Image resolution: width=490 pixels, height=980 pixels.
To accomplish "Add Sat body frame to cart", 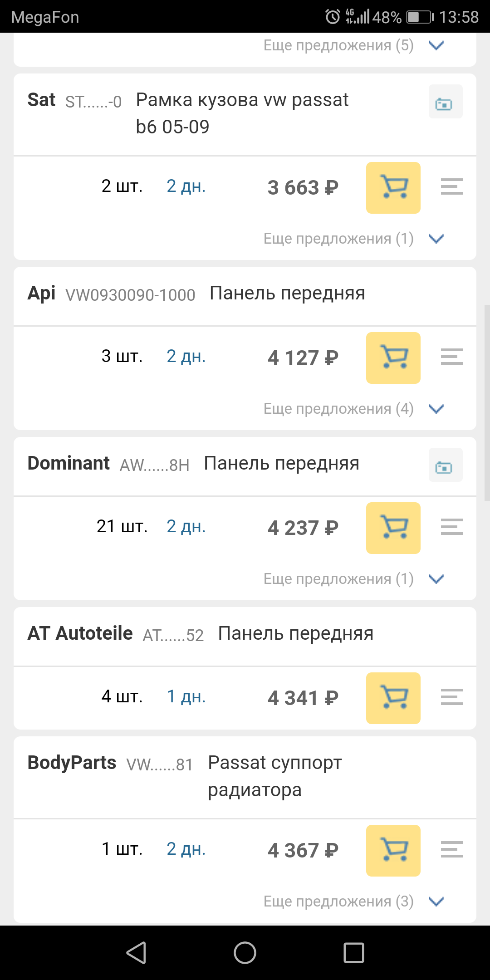I will point(393,187).
